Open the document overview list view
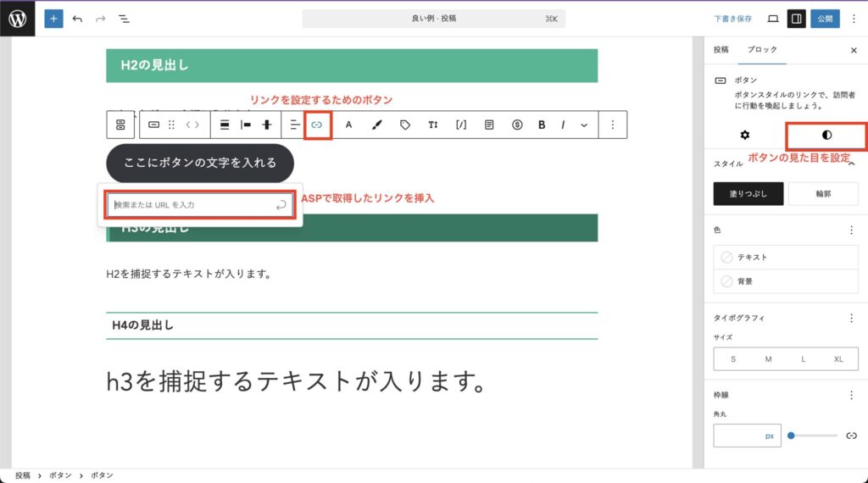The width and height of the screenshot is (868, 483). point(124,19)
